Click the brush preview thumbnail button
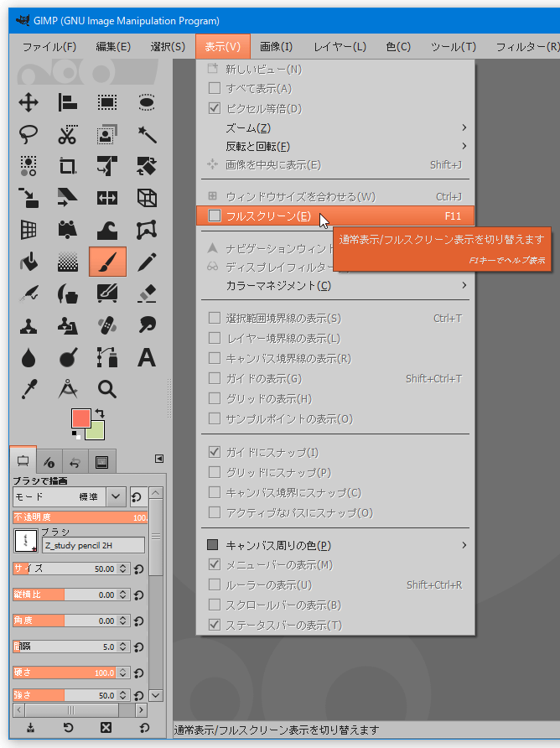560x748 pixels. coord(26,541)
